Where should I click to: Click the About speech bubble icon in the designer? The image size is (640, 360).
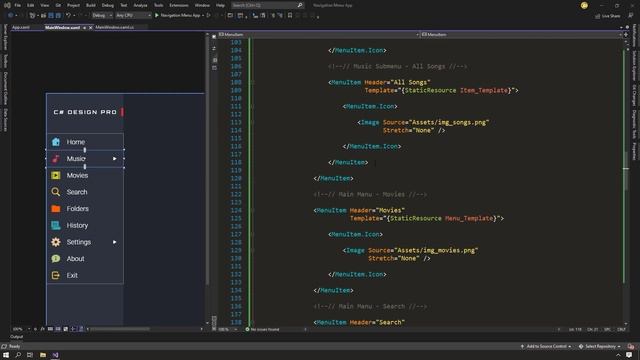(56, 259)
